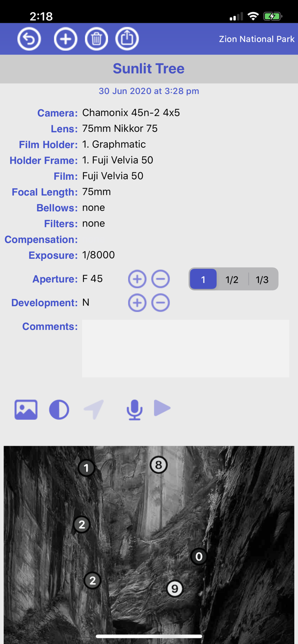Play the audio memo with the play icon
Screen dimensions: 298x644
click(x=163, y=408)
